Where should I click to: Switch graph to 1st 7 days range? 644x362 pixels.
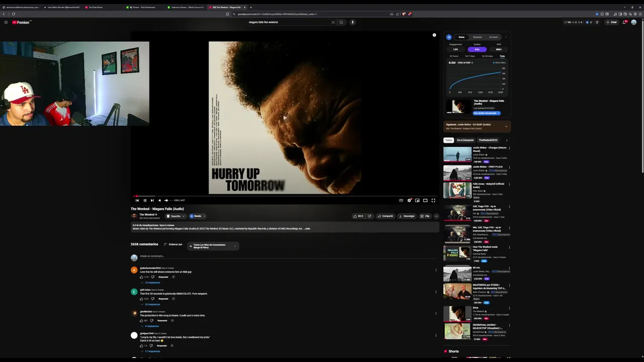point(470,56)
